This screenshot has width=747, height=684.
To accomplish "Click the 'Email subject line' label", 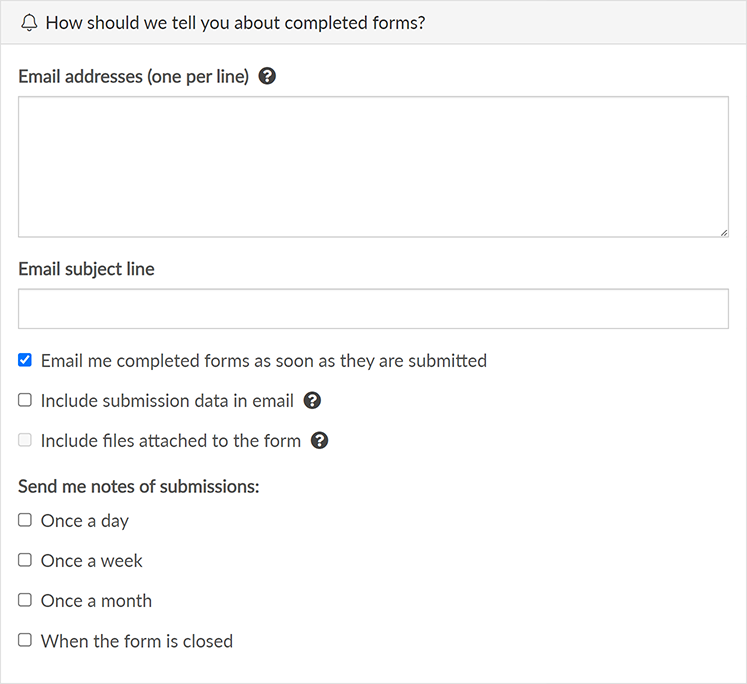I will [86, 269].
